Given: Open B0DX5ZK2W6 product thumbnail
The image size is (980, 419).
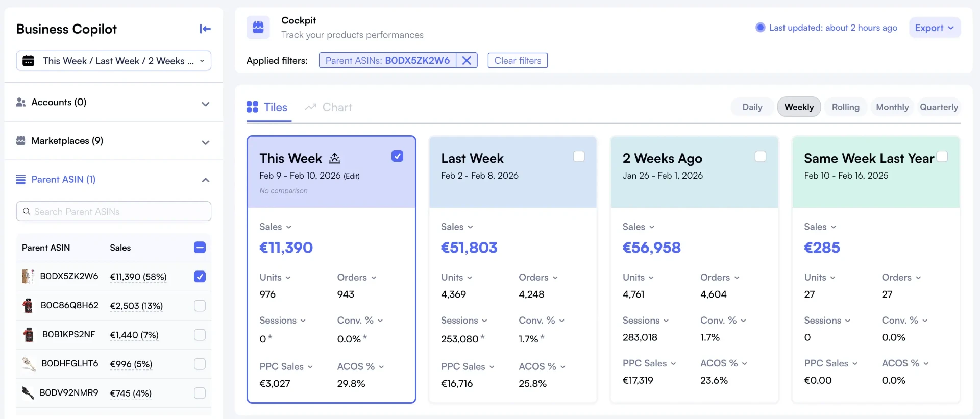Looking at the screenshot, I should coord(28,277).
